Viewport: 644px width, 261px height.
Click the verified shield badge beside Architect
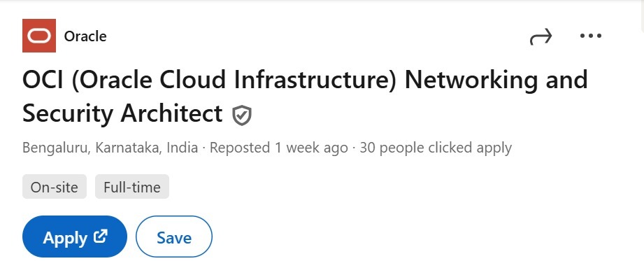[242, 115]
